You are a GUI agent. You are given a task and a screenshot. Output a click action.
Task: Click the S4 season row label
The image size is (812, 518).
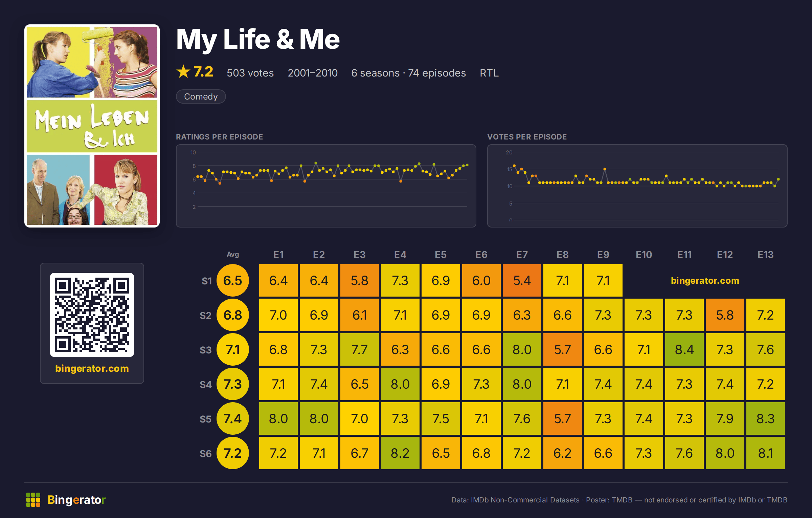pyautogui.click(x=206, y=385)
